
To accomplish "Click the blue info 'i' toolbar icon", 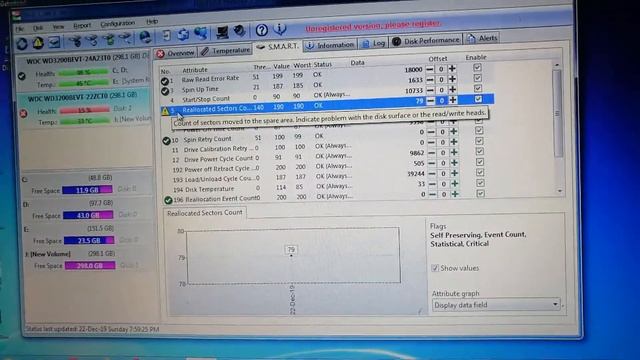I will (280, 29).
